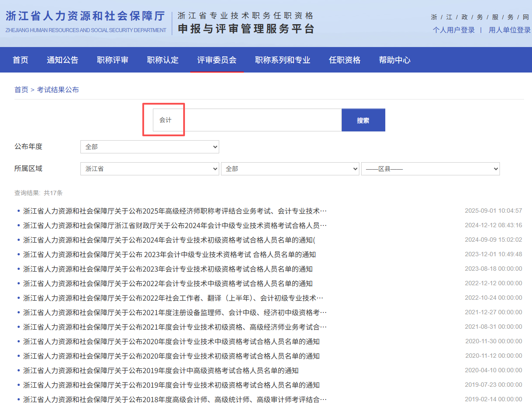Click the 浙江省人力资源和社会保障厅 logo

[x=85, y=20]
